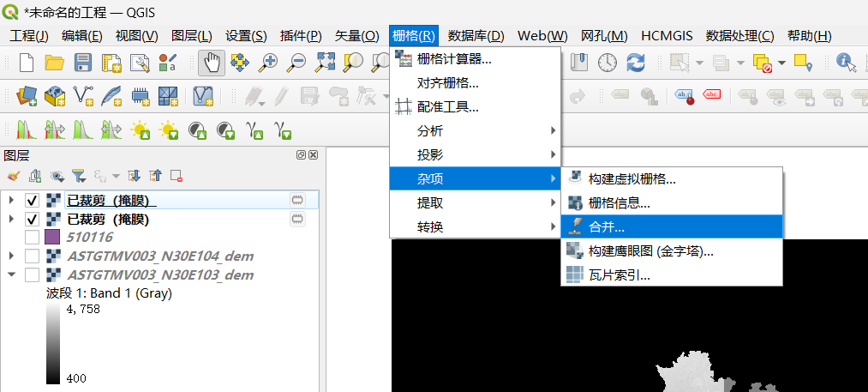Collapse all layers icon in panel
Screen dimensions: 868x392
tap(156, 177)
